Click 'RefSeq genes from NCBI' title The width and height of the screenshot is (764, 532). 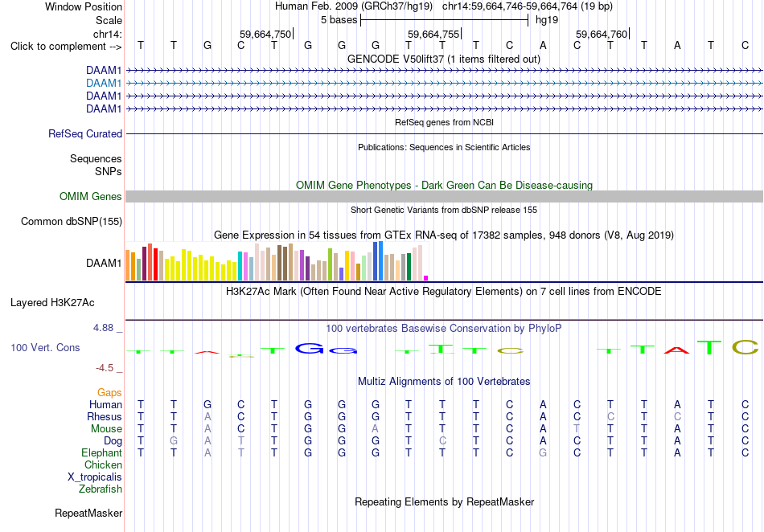click(x=444, y=122)
